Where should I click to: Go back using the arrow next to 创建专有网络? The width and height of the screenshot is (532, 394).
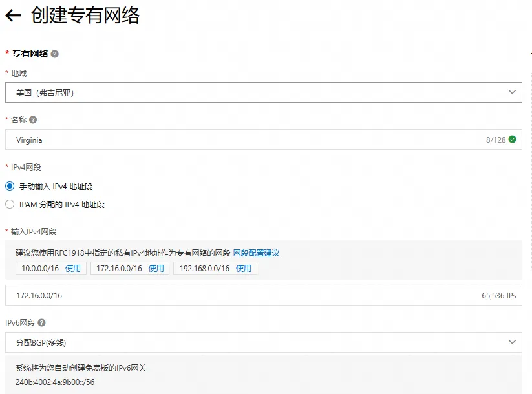click(13, 16)
